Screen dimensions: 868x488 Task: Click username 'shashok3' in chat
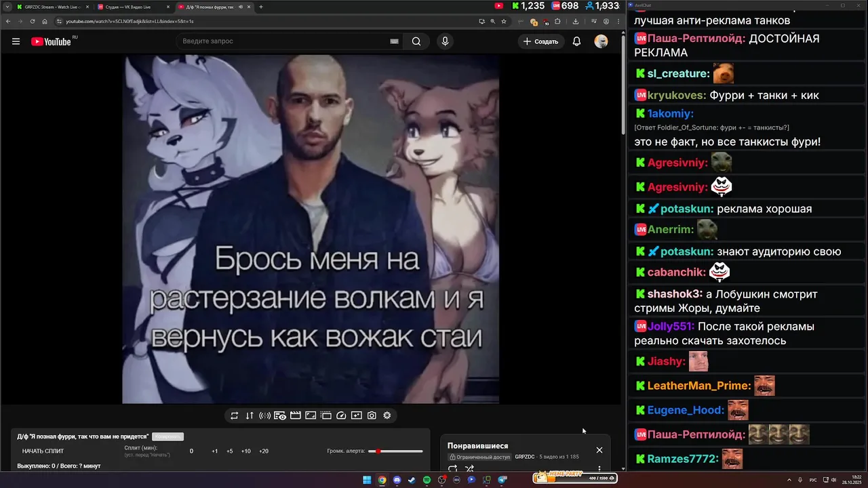click(675, 294)
